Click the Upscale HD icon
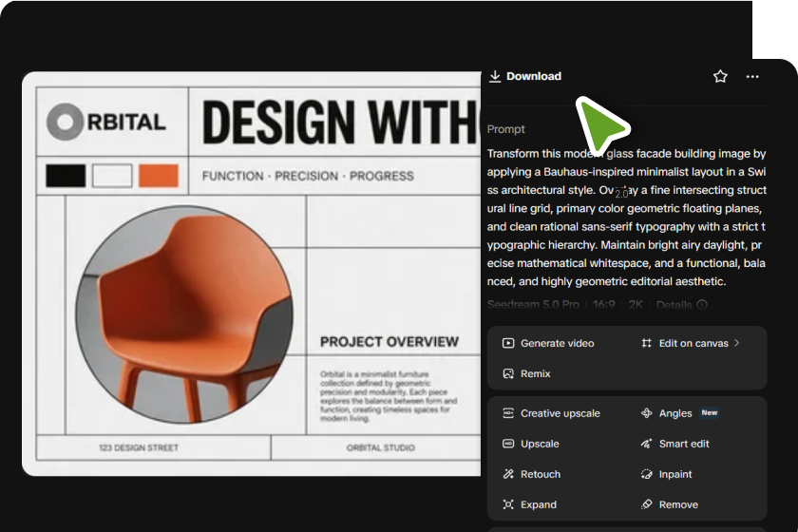Viewport: 798px width, 532px height. click(x=508, y=444)
